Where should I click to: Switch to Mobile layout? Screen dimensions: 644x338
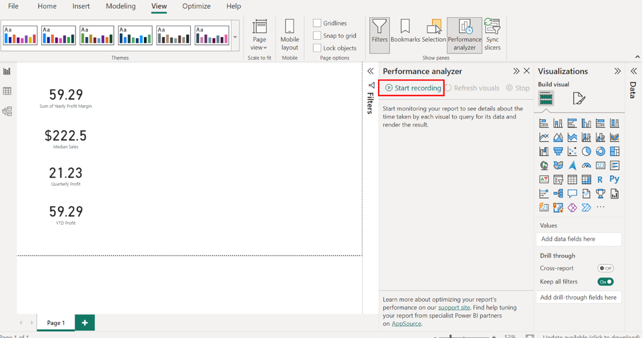(x=289, y=35)
